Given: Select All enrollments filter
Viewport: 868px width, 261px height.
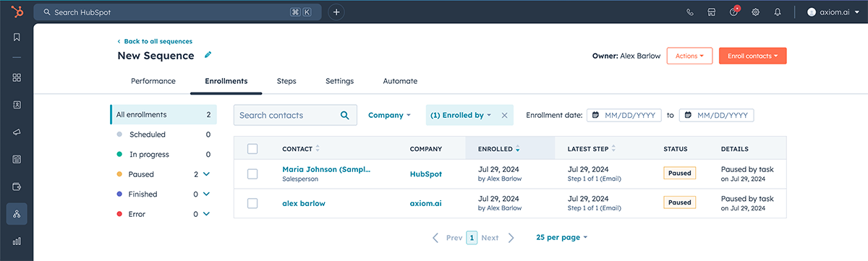Looking at the screenshot, I should point(163,114).
